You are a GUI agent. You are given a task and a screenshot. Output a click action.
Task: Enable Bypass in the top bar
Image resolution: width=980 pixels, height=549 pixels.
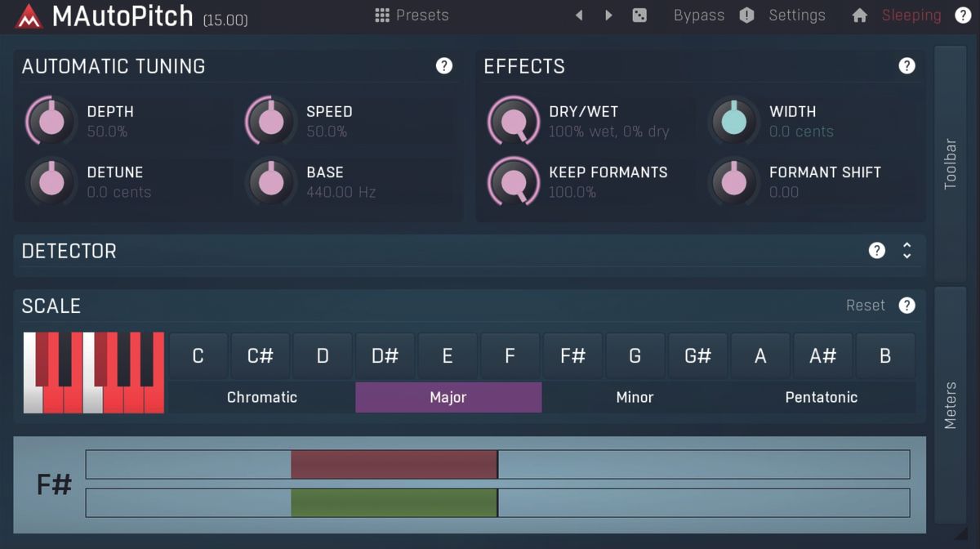tap(698, 15)
